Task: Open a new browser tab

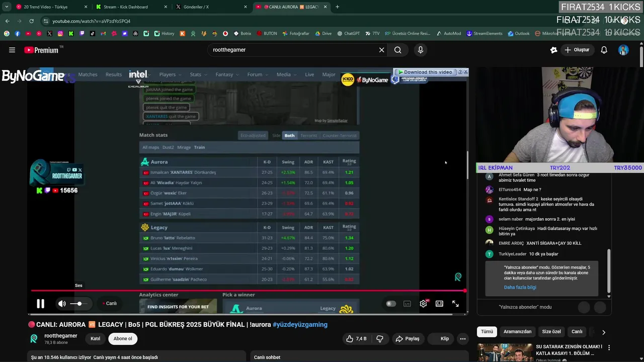Action: click(x=337, y=7)
